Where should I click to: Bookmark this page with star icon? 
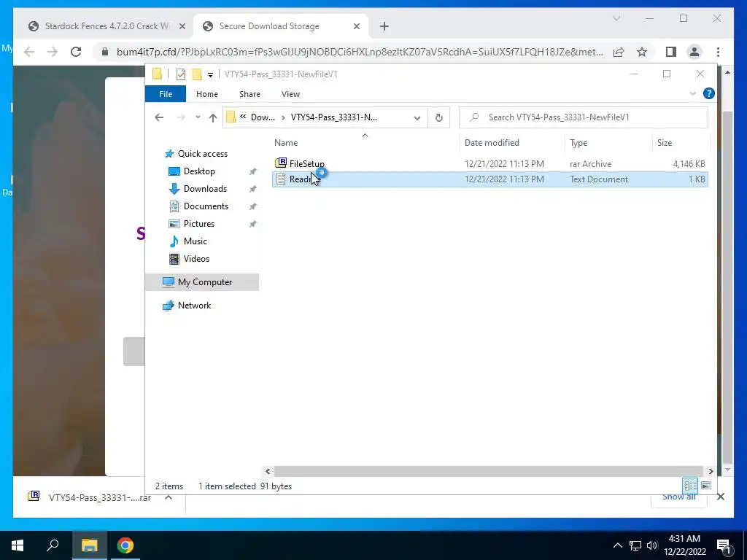tap(642, 52)
